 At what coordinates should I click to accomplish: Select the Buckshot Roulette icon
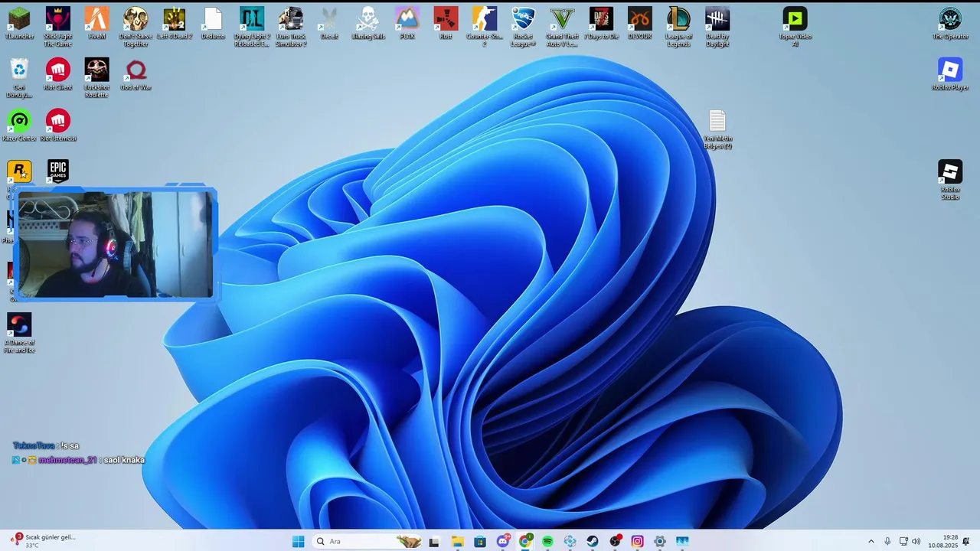[96, 78]
